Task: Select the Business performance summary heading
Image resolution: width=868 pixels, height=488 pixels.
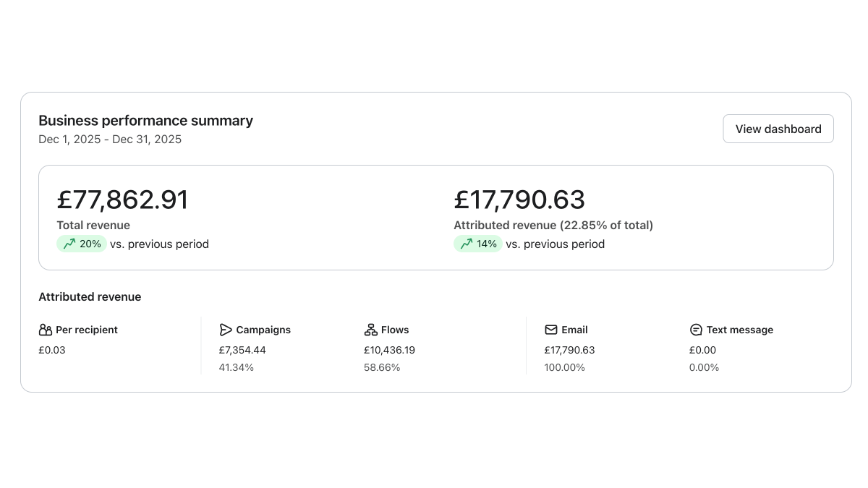Action: coord(145,121)
